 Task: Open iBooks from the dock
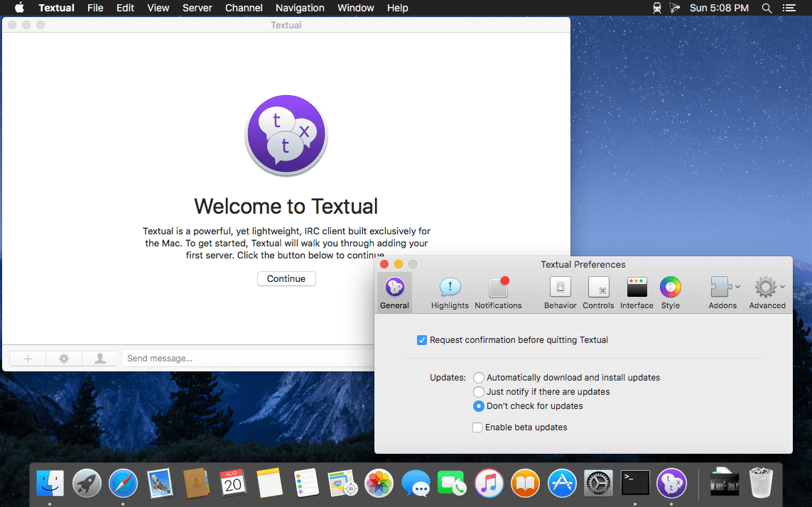click(x=525, y=484)
